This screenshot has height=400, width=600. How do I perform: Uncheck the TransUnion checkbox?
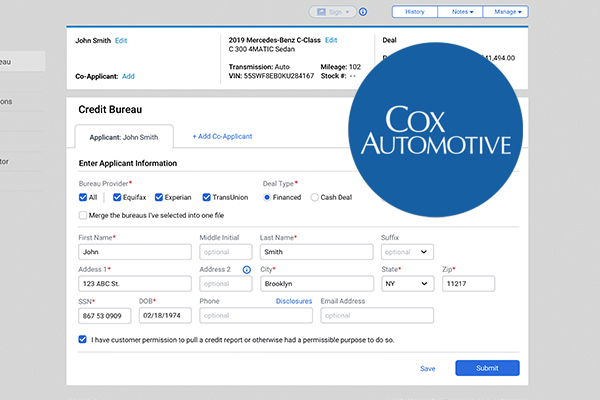[207, 197]
